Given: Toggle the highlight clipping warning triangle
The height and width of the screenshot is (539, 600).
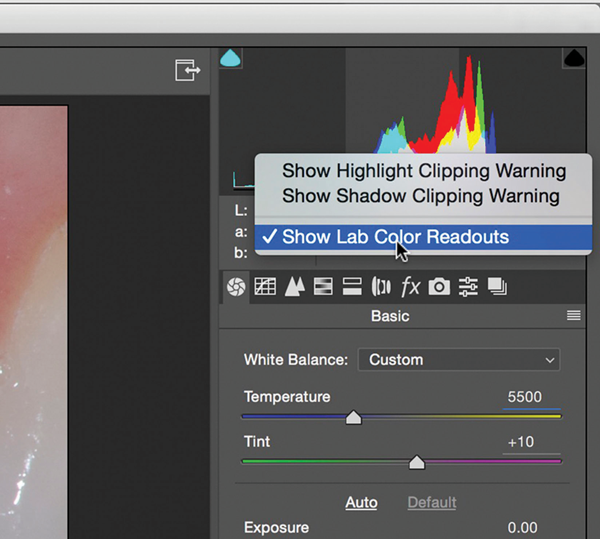Looking at the screenshot, I should point(574,59).
